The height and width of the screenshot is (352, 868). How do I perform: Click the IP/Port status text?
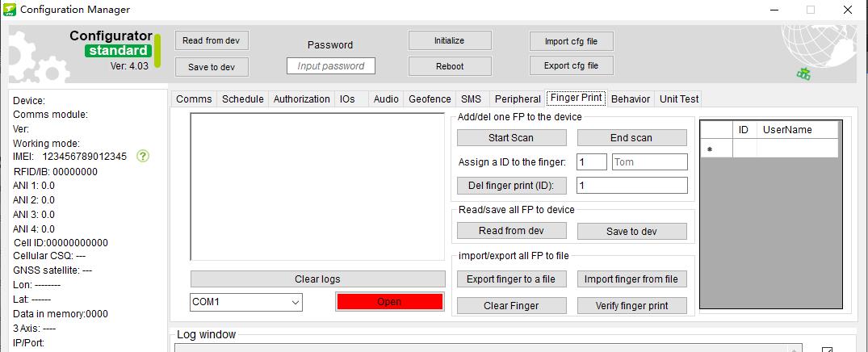coord(28,342)
